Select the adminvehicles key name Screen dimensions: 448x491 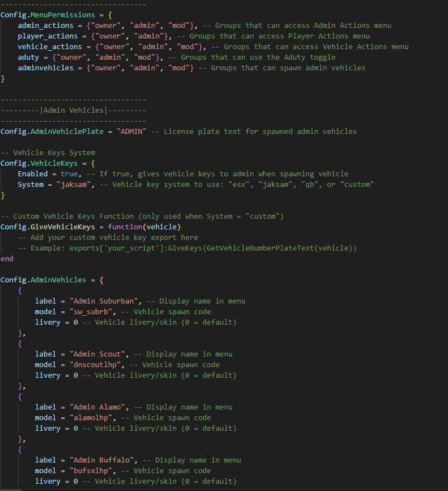click(x=45, y=68)
